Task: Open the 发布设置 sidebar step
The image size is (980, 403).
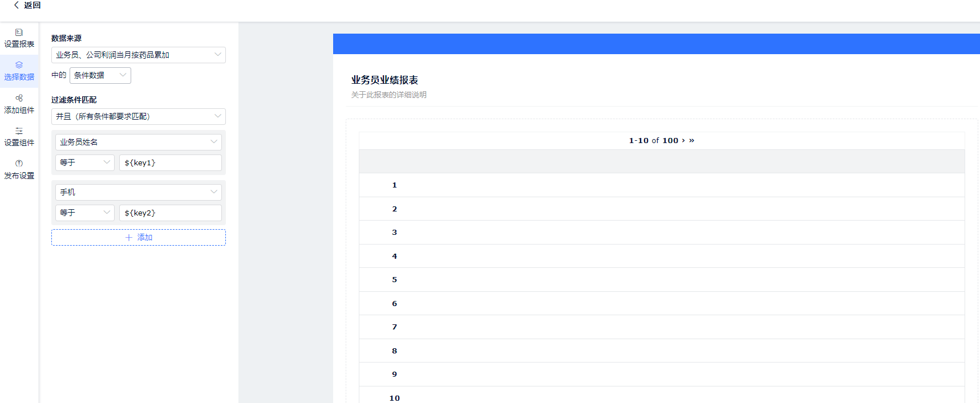Action: [x=19, y=170]
